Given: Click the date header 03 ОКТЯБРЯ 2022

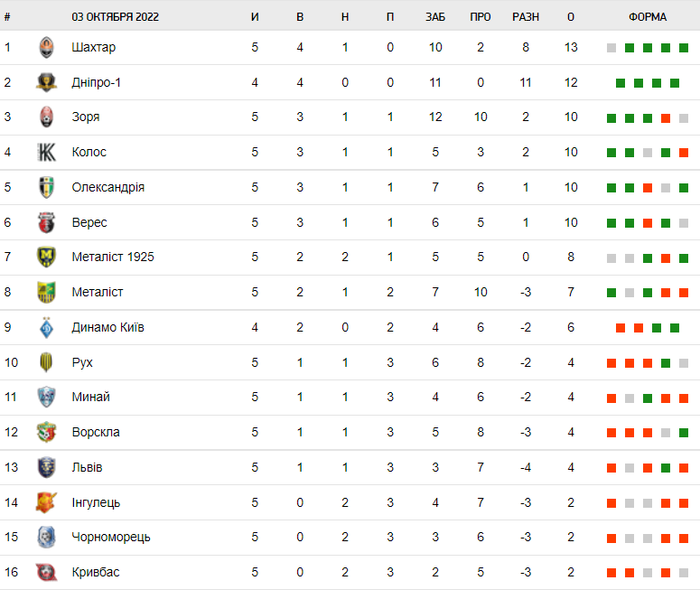Looking at the screenshot, I should [x=116, y=17].
